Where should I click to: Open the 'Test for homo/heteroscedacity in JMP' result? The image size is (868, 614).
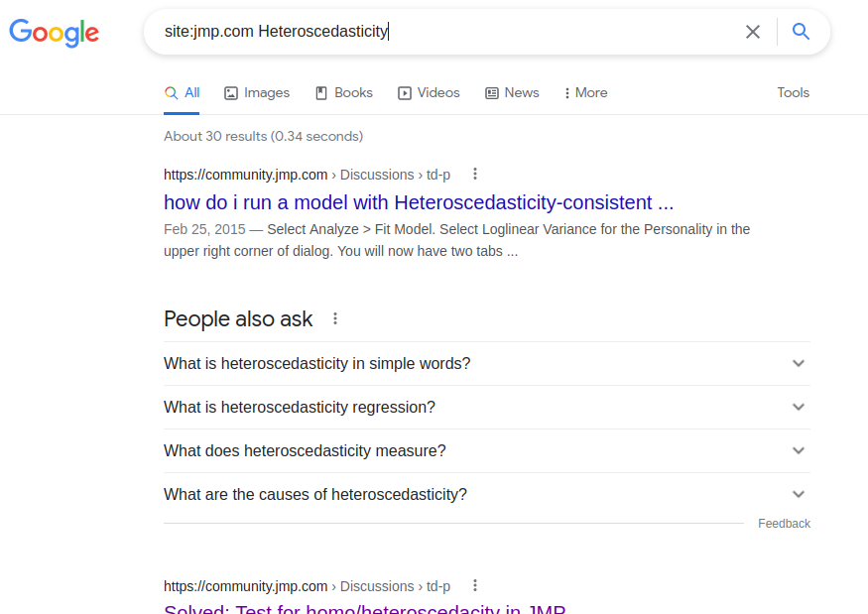tap(364, 609)
